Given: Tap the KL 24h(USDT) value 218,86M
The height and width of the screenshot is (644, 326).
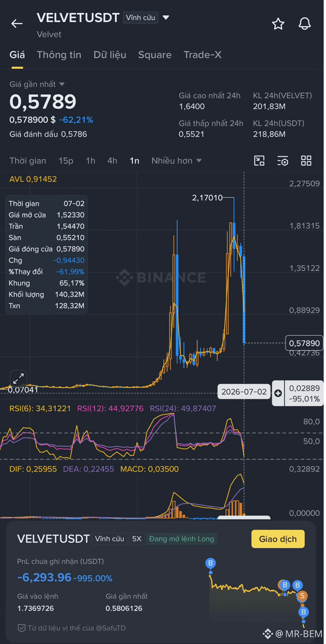Looking at the screenshot, I should pyautogui.click(x=269, y=134).
